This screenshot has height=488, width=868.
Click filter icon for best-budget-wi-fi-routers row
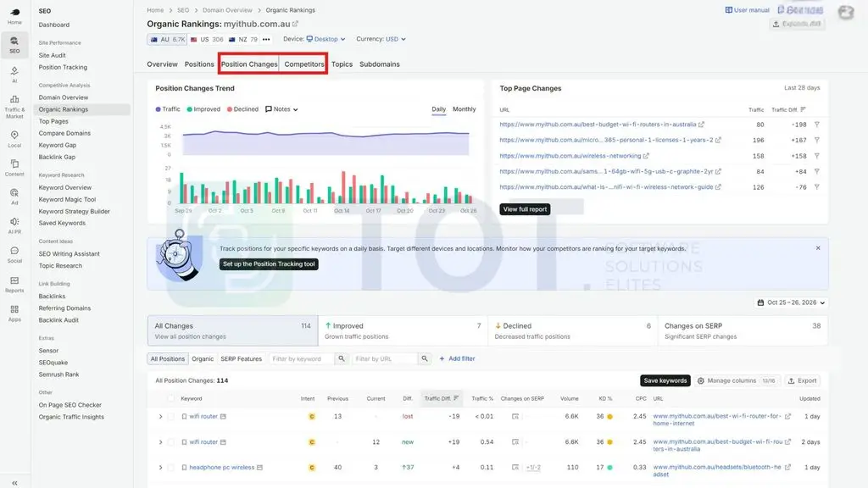[816, 125]
